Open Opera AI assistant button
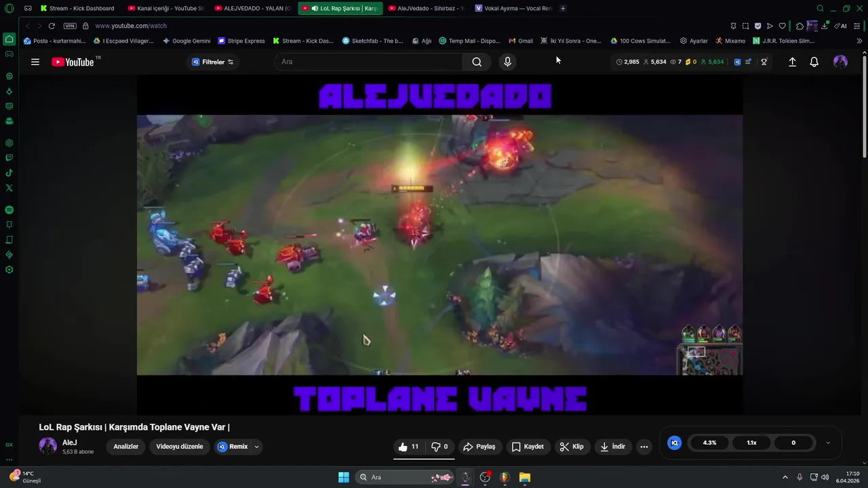This screenshot has height=488, width=868. pyautogui.click(x=840, y=26)
